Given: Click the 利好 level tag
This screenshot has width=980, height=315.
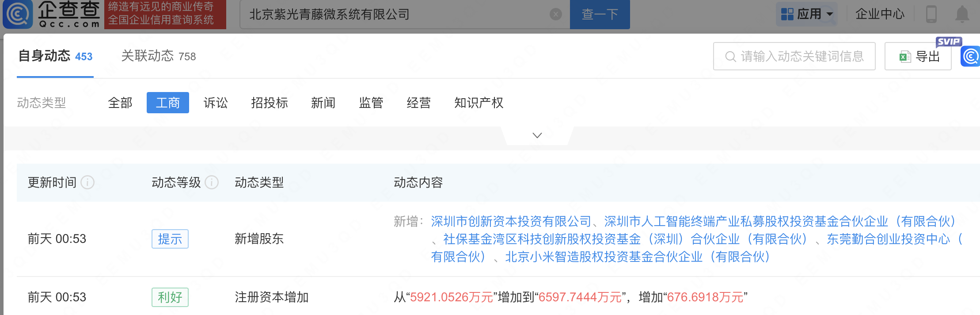Looking at the screenshot, I should pos(170,297).
